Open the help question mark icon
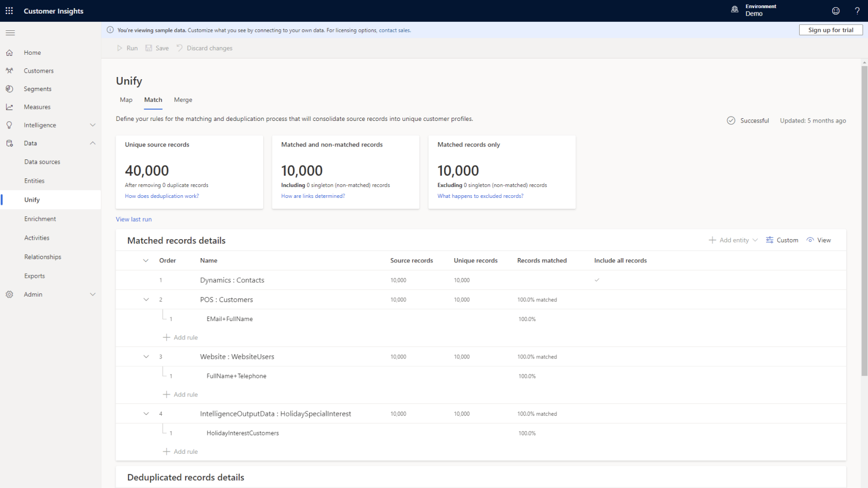 (x=857, y=11)
